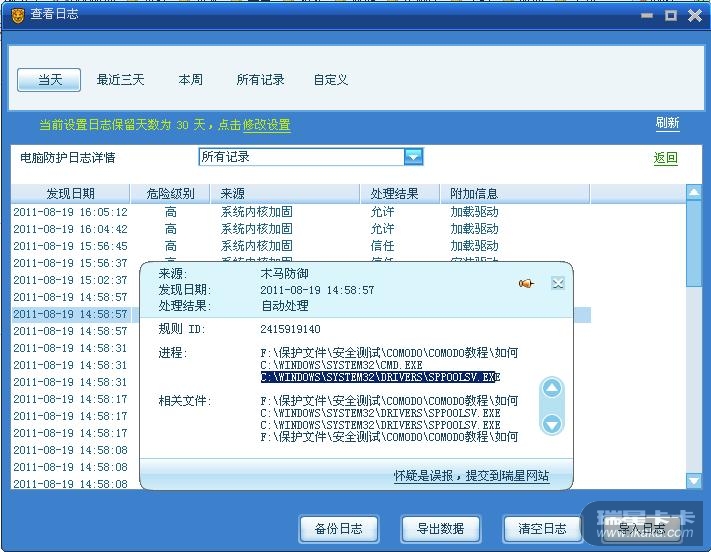711x552 pixels.
Task: Click the 清空日志 button
Action: pos(542,529)
